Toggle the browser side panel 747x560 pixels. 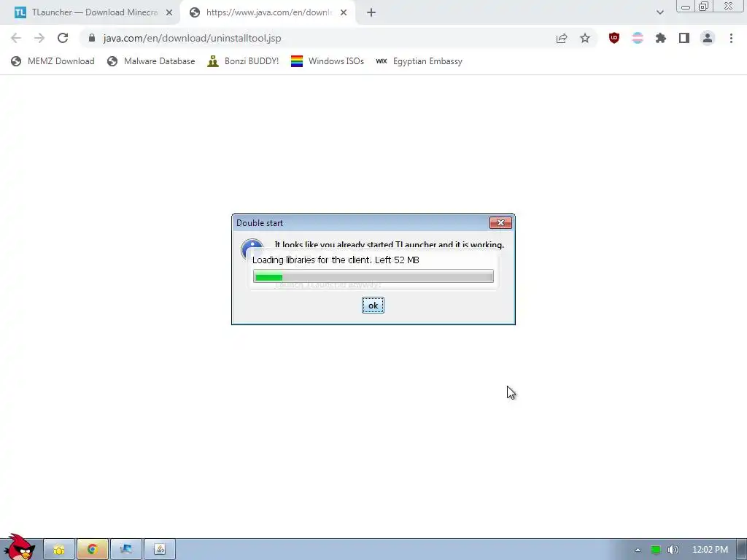point(684,38)
